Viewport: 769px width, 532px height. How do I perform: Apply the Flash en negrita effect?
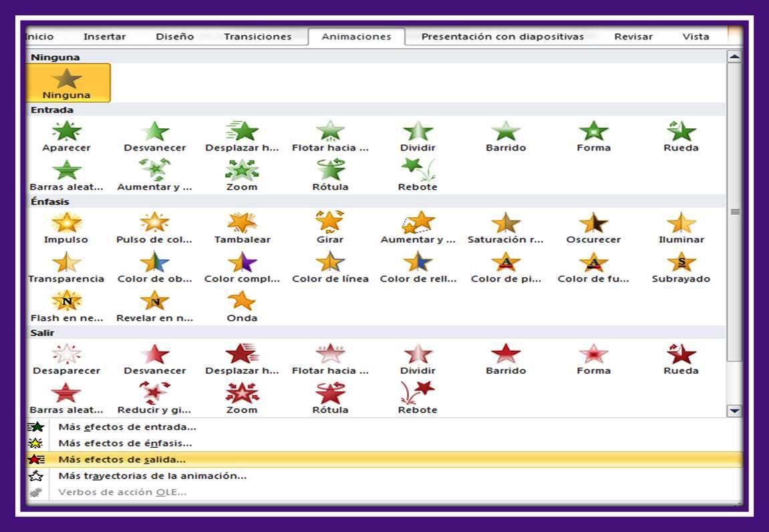click(67, 307)
